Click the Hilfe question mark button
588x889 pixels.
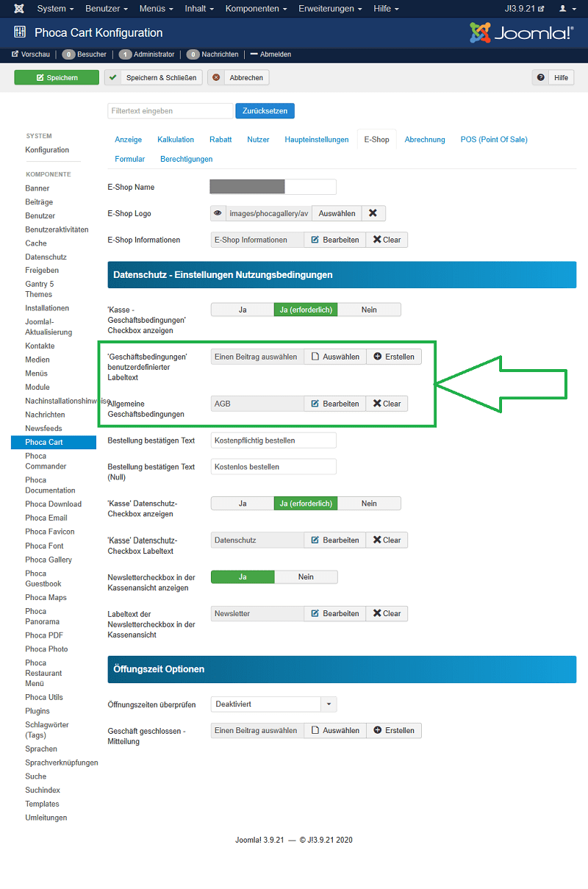click(553, 77)
